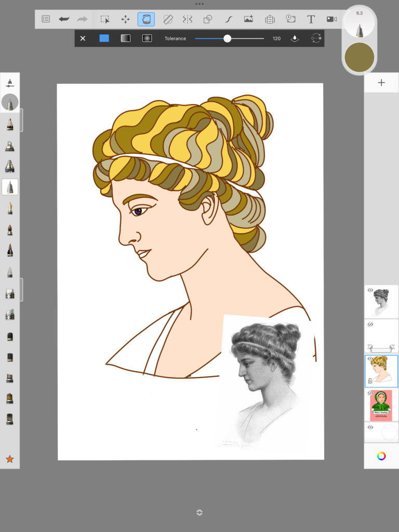Import an image with Add Image icon
The height and width of the screenshot is (532, 399).
249,19
